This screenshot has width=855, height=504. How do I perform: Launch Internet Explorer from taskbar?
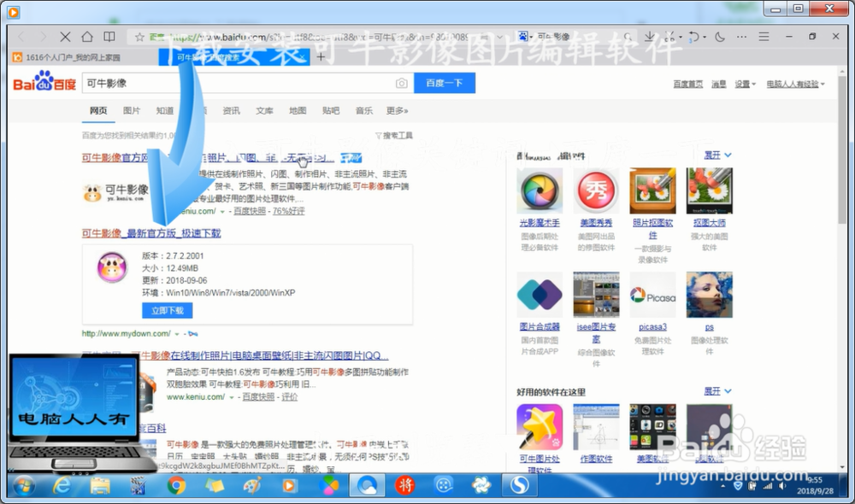(x=62, y=485)
